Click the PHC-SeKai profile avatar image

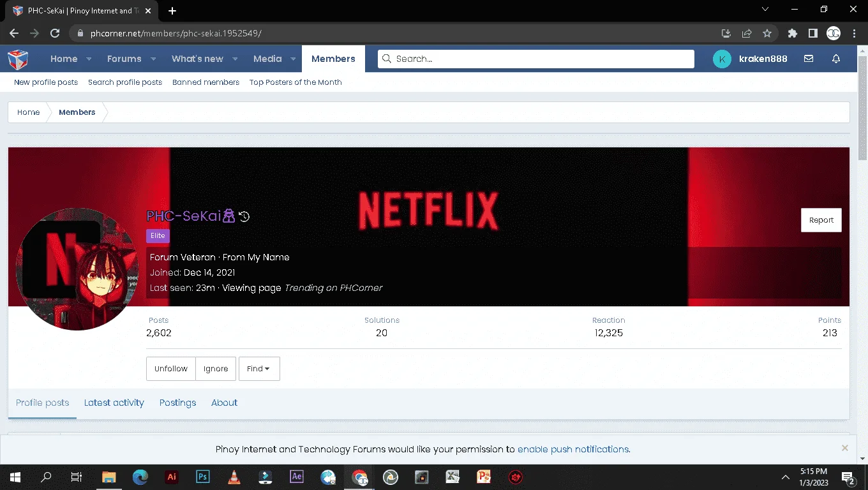[77, 269]
